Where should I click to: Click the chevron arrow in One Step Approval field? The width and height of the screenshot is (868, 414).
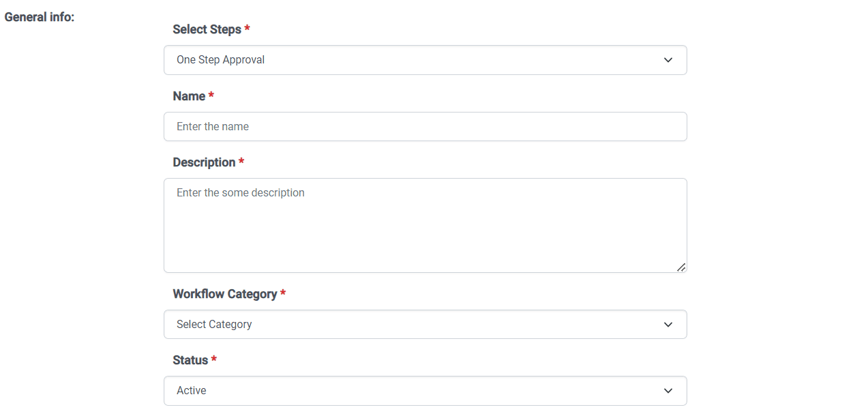coord(668,60)
